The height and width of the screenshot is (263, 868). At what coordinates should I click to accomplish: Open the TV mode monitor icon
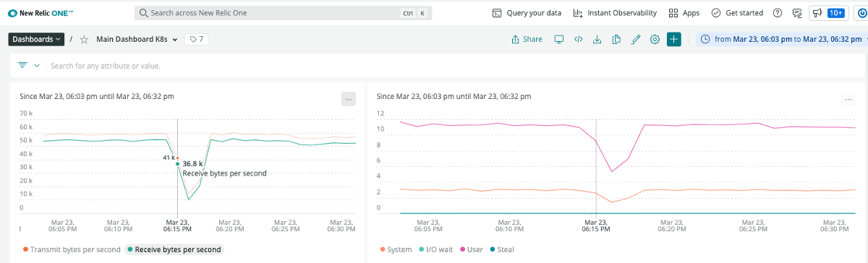559,40
